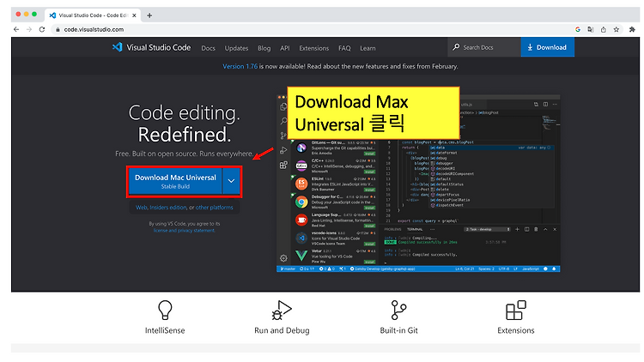Click the search magnifier icon in header
The image size is (644, 362).
point(456,47)
